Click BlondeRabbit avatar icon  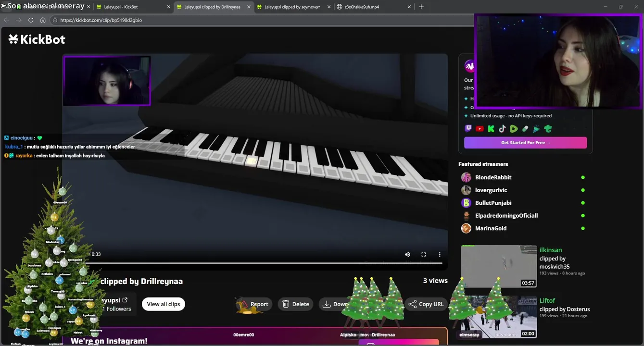coord(466,177)
